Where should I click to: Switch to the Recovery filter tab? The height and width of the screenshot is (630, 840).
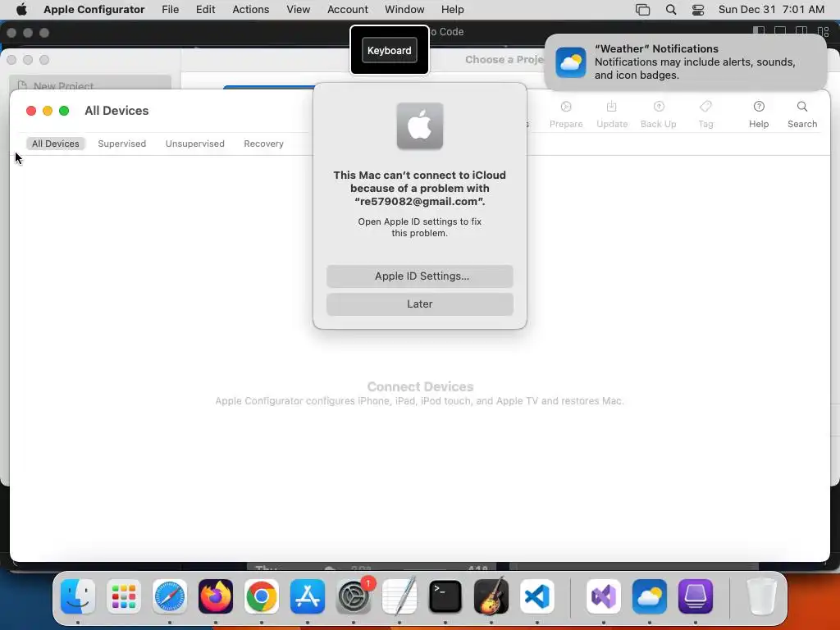[263, 144]
